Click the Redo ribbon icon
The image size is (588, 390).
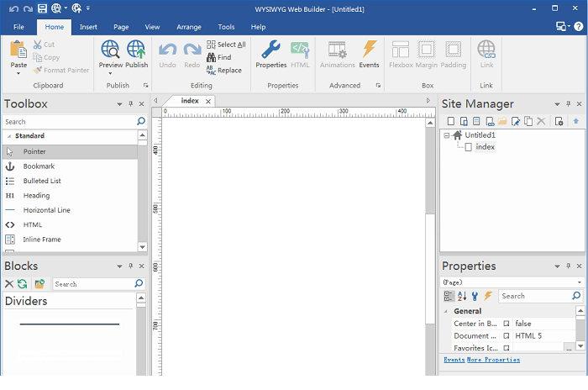coord(192,50)
